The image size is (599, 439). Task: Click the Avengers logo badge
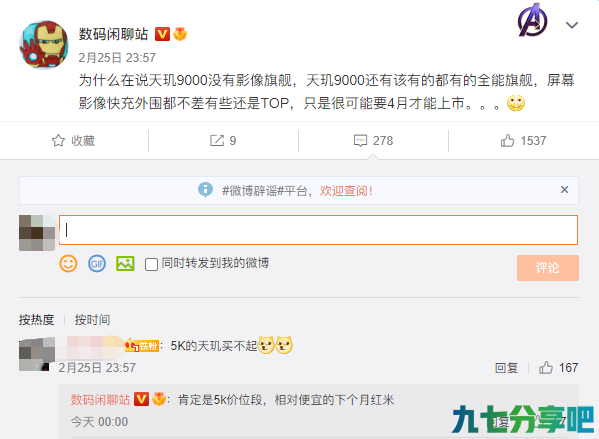pyautogui.click(x=533, y=20)
